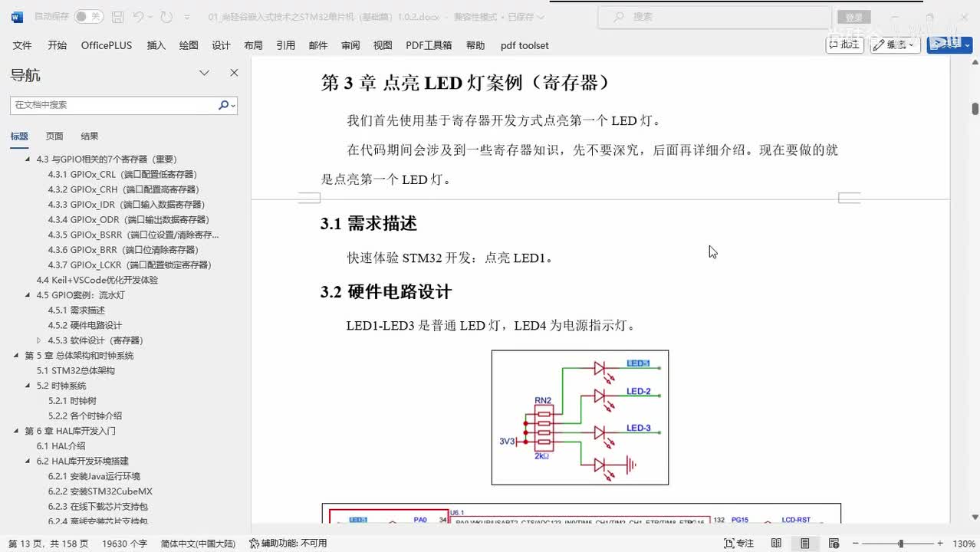980x552 pixels.
Task: Open the PDF工具箱 tab
Action: coord(429,45)
